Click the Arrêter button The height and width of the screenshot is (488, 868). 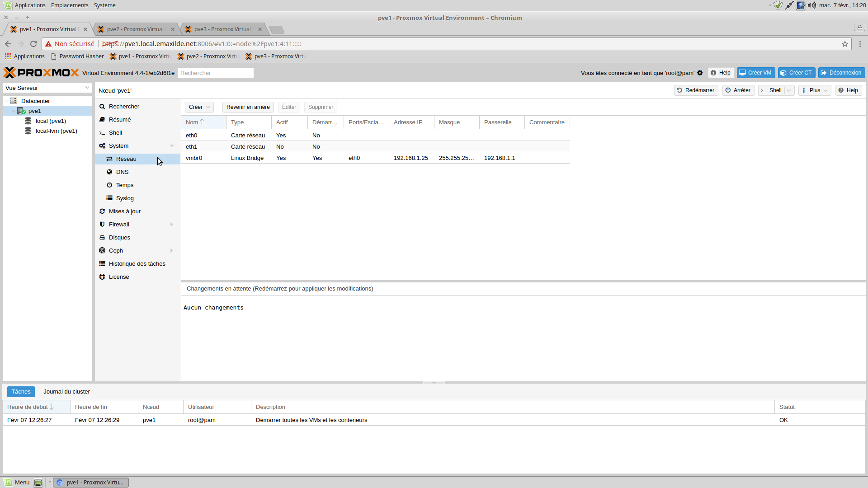(x=738, y=90)
